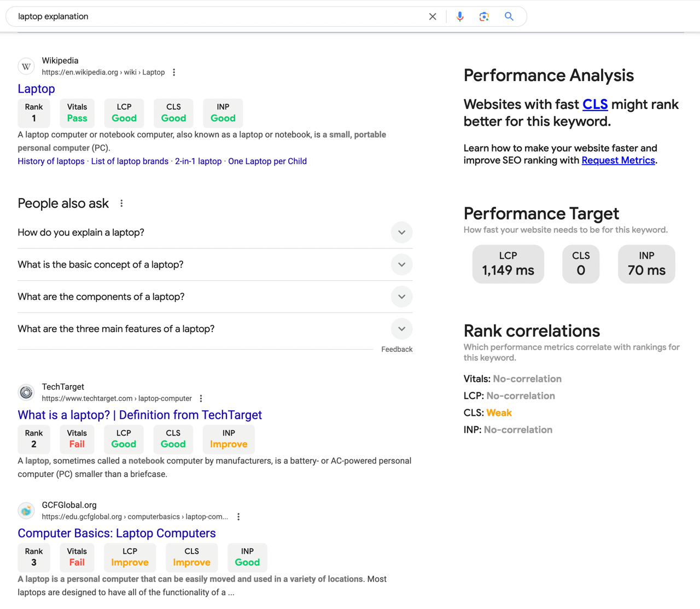The height and width of the screenshot is (609, 700).
Task: Click the 'Vitals Pass' badge on the Wikipedia result
Action: 77,113
